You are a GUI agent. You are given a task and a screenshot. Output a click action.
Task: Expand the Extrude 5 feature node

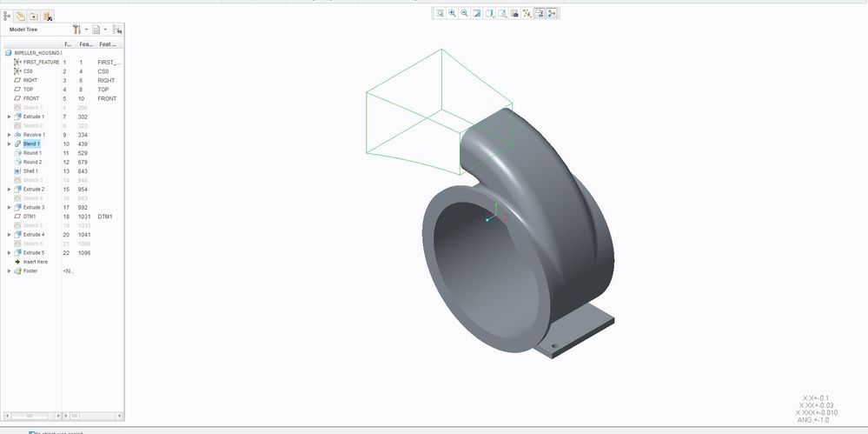pos(9,253)
